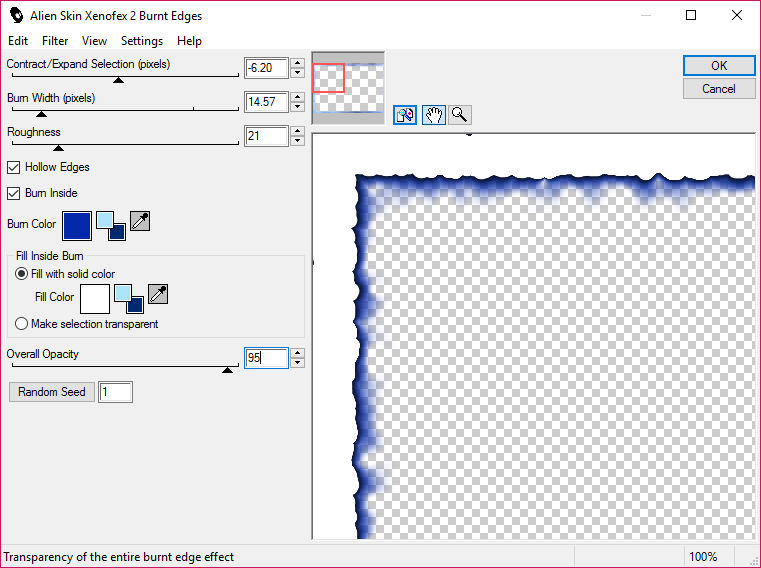This screenshot has width=761, height=568.
Task: Select Fill with solid color option
Action: [x=21, y=274]
